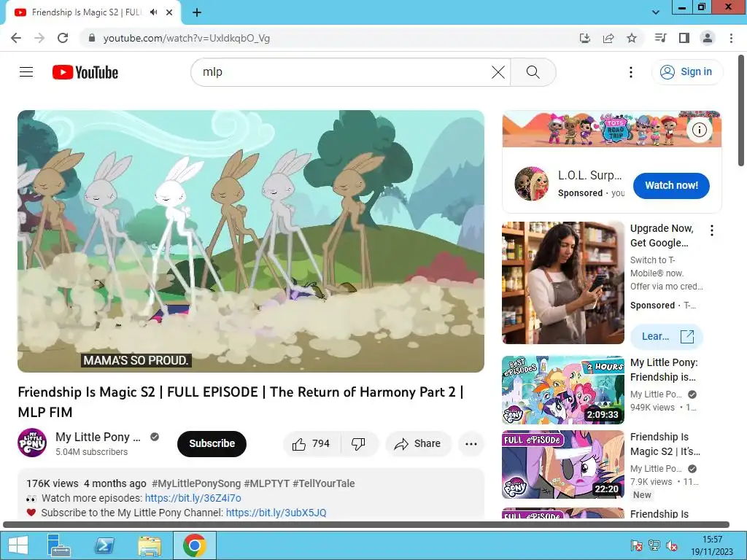The height and width of the screenshot is (560, 747).
Task: Open the Action Center flag icon in the tray
Action: 636,545
